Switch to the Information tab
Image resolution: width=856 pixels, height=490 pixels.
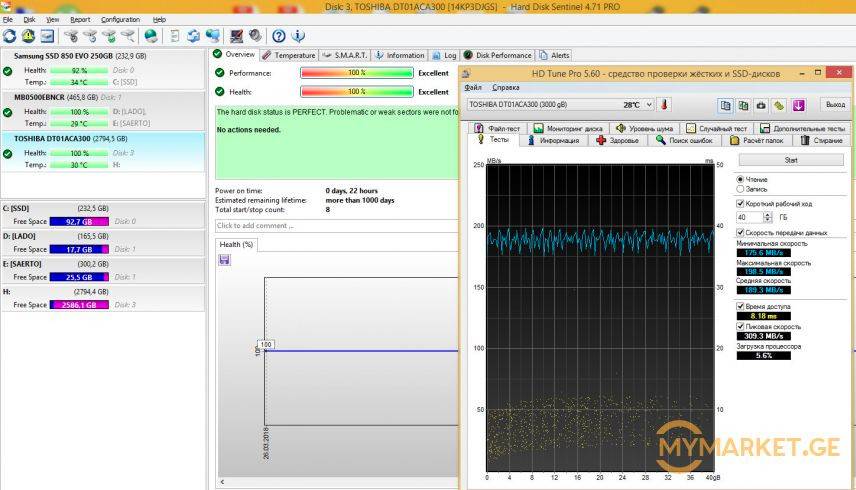(400, 55)
